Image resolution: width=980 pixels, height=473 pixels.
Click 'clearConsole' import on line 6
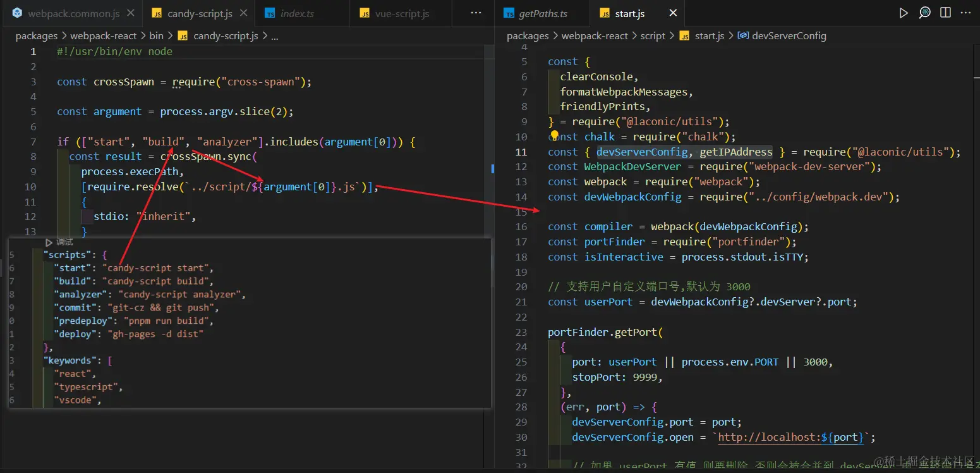point(596,77)
